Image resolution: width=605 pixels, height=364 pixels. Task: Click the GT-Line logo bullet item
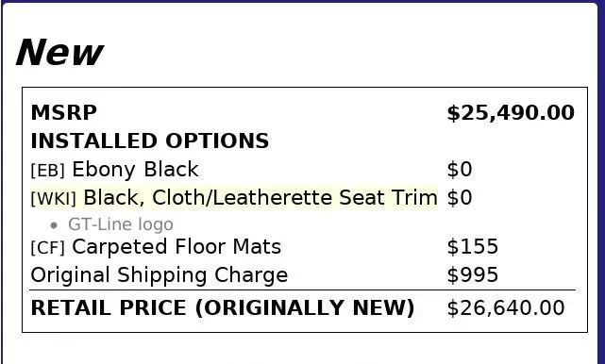(121, 224)
